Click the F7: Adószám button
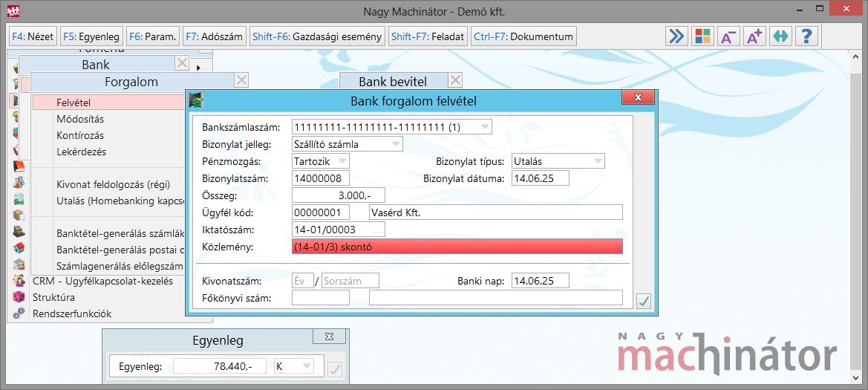This screenshot has width=868, height=390. click(215, 37)
